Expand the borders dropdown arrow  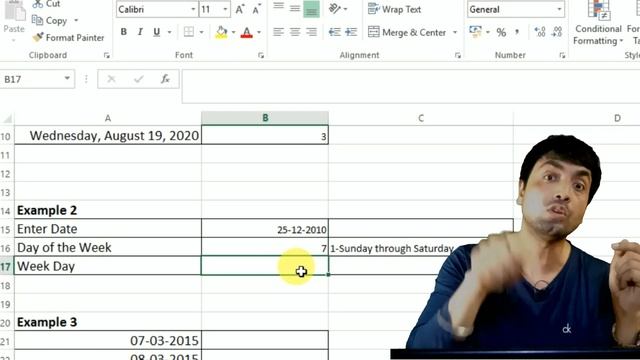tap(201, 32)
